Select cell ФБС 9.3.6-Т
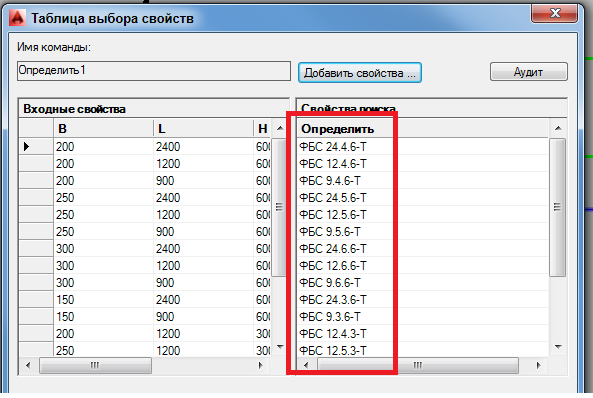Screen dimensions: 593x398 pyautogui.click(x=422, y=317)
